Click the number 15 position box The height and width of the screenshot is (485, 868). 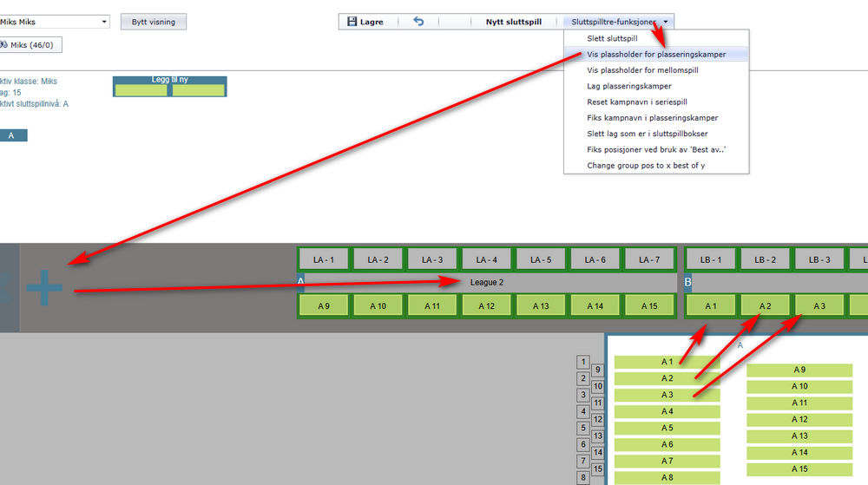597,469
